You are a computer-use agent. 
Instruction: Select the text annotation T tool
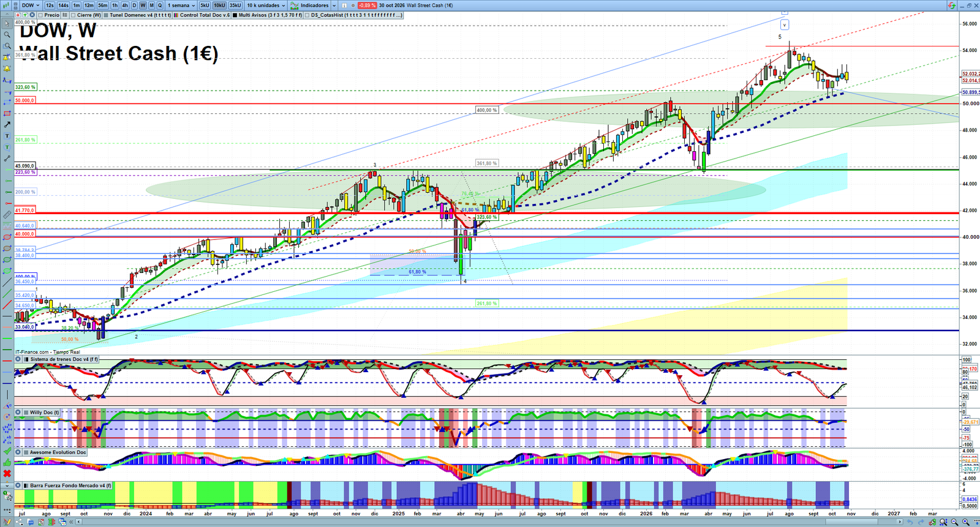point(7,136)
